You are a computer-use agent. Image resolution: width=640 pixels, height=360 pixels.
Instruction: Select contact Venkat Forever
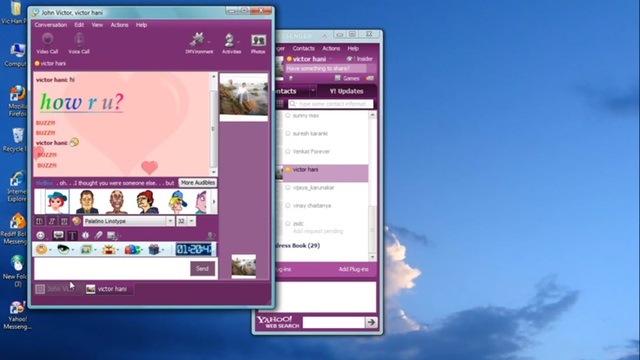click(311, 151)
